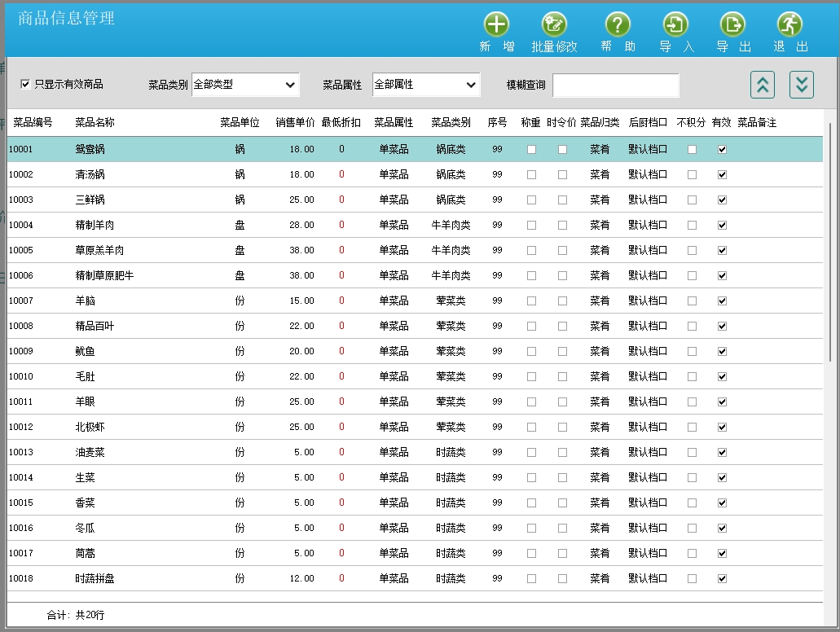
Task: Open 批量修改 batch edit tool
Action: tap(554, 24)
